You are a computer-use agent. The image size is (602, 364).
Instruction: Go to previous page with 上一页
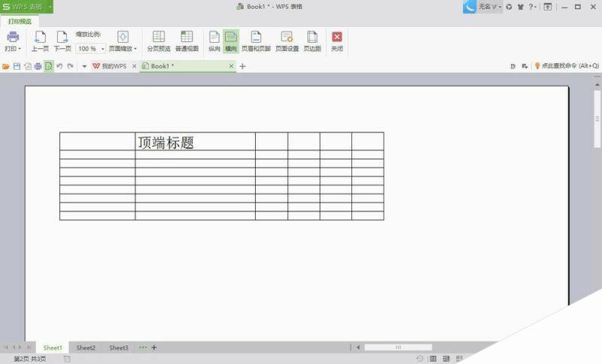click(x=40, y=41)
